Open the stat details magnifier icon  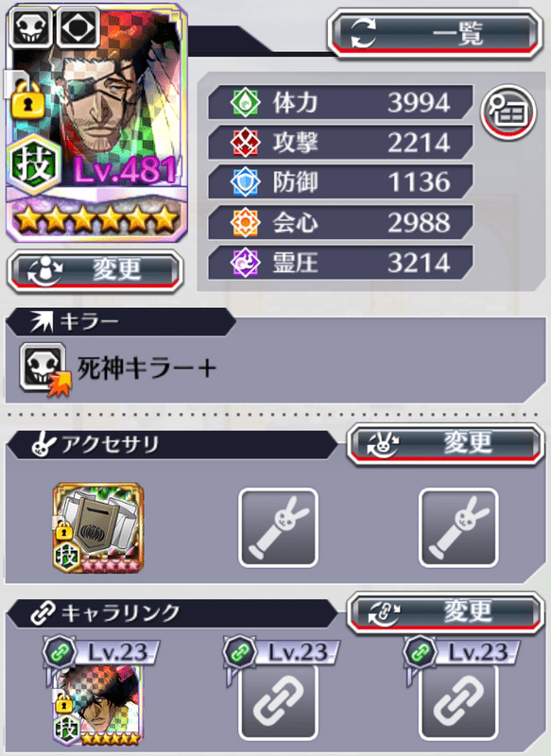[x=508, y=112]
